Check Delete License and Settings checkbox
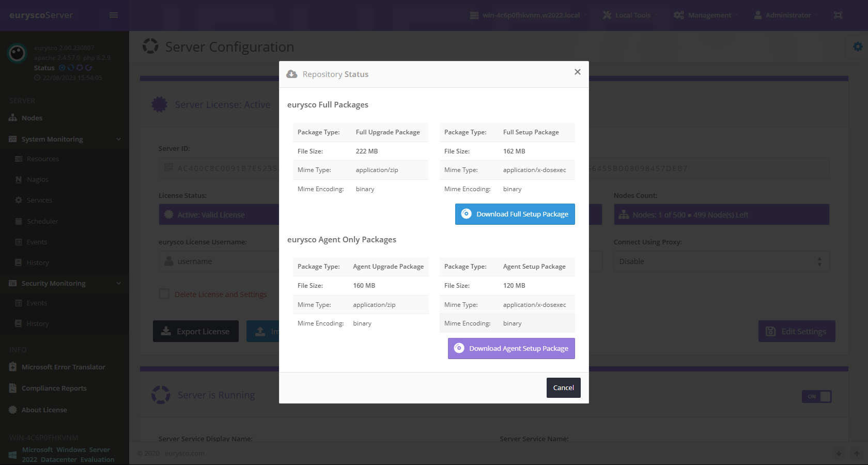Screen dimensions: 868x465 [x=164, y=294]
